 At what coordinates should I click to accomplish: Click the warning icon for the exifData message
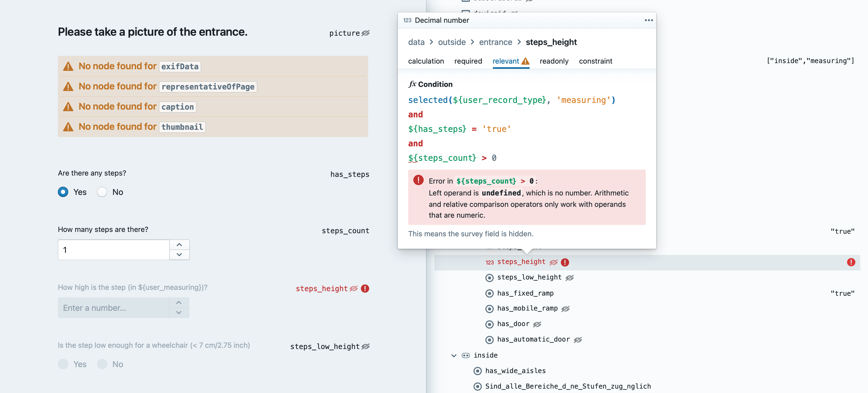click(x=68, y=66)
